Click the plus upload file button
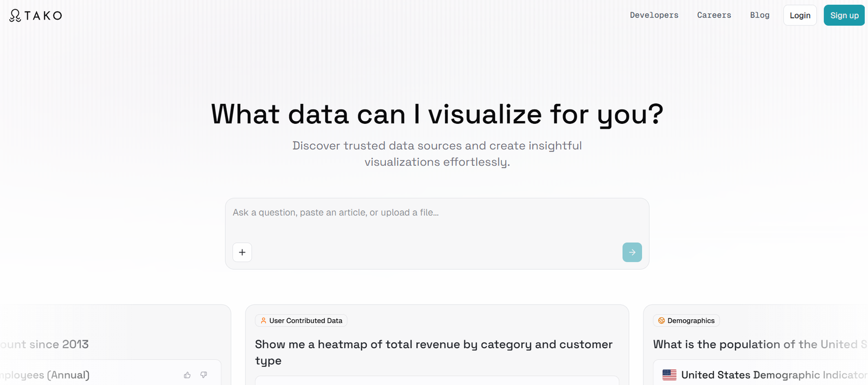868x385 pixels. pyautogui.click(x=242, y=253)
